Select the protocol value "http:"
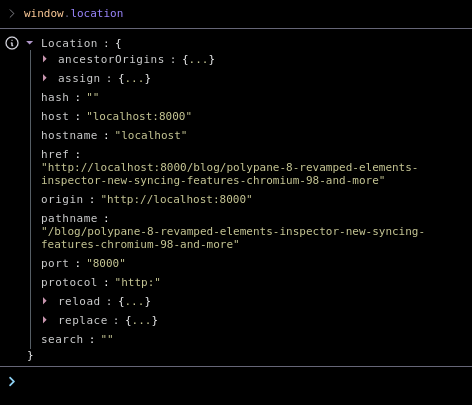 137,282
